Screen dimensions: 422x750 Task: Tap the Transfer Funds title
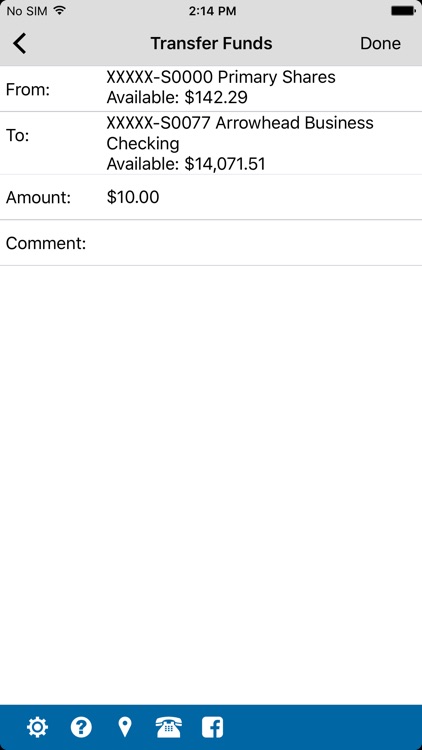pyautogui.click(x=211, y=44)
